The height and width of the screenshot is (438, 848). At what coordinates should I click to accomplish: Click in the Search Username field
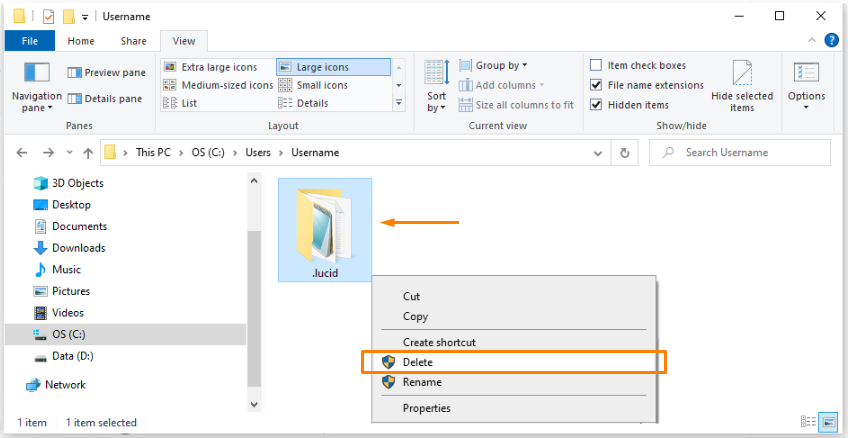[739, 153]
